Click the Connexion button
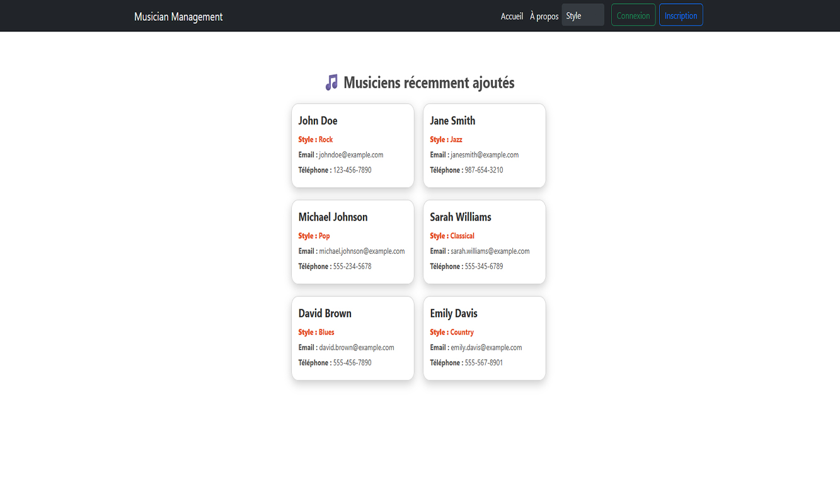This screenshot has width=840, height=504. (x=633, y=16)
